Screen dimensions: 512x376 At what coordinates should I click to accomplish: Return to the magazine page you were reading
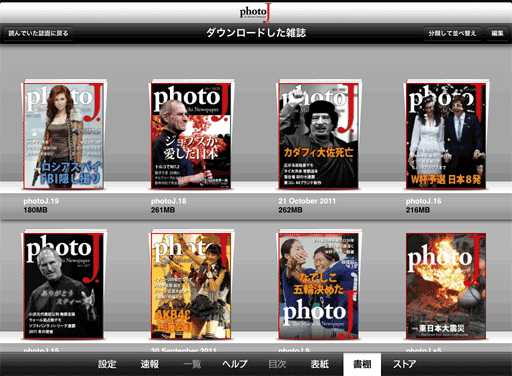click(x=38, y=33)
